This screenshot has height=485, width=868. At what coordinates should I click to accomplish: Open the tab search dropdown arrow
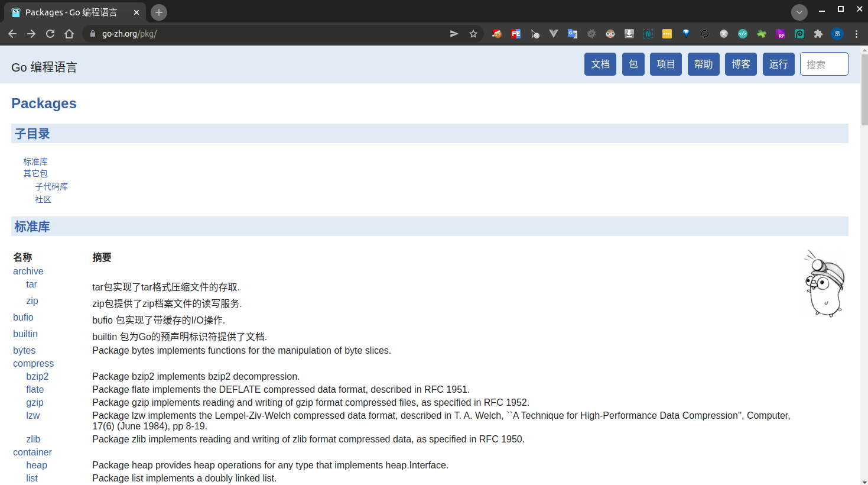pyautogui.click(x=799, y=12)
